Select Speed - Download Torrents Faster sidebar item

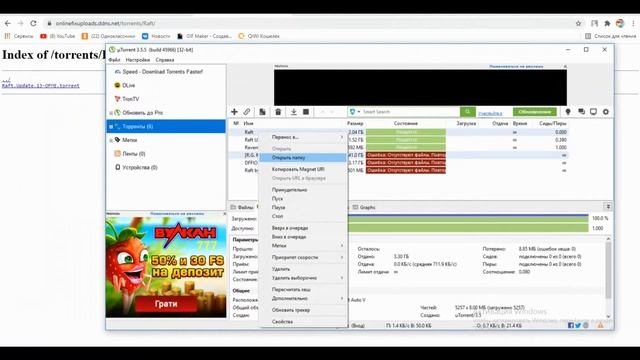[162, 72]
